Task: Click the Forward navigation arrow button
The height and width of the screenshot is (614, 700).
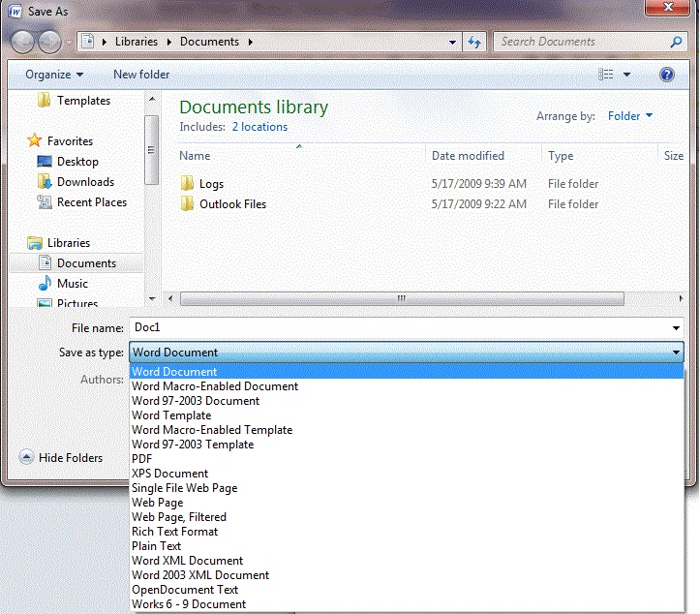Action: click(49, 42)
